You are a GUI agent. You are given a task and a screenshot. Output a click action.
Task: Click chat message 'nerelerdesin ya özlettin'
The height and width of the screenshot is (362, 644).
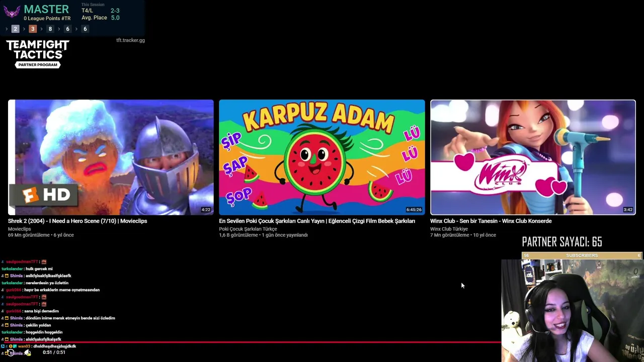click(x=47, y=283)
